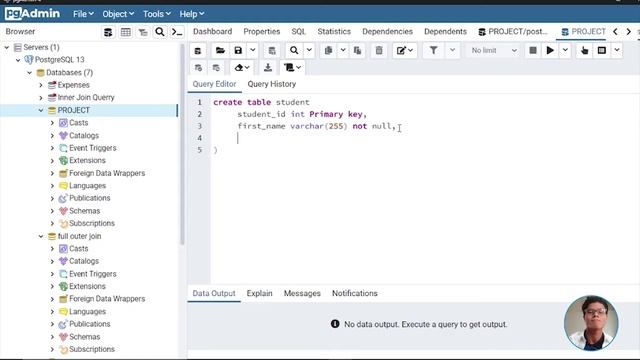Switch to the Messages output tab
Viewport: 640px width, 360px height.
[302, 293]
